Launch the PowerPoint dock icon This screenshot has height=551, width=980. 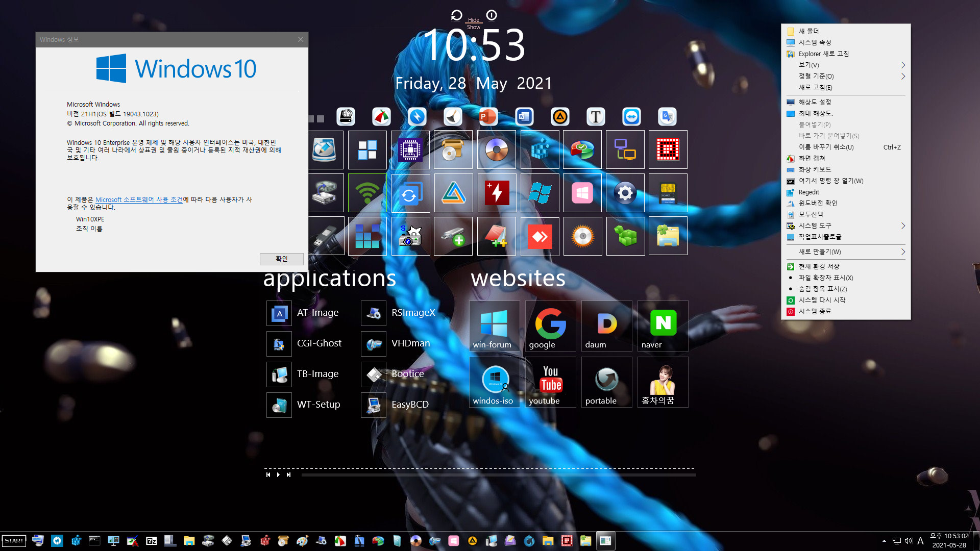click(x=488, y=117)
